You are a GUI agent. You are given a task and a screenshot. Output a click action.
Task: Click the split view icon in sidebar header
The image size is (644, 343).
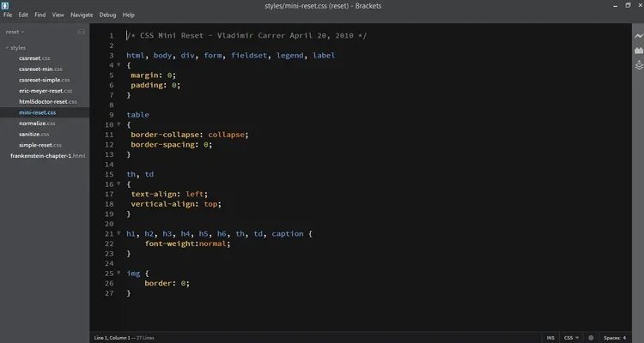[81, 32]
